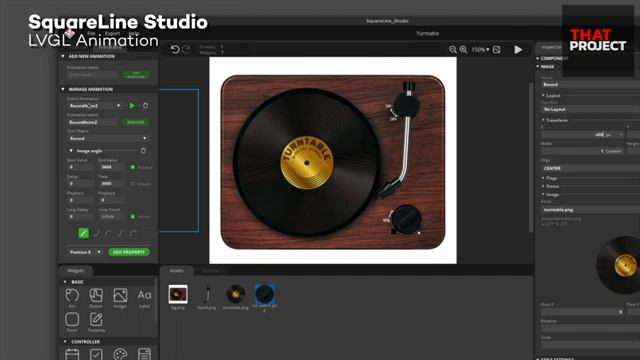Open the 150% zoom level dropdown
The image size is (640, 360).
(480, 49)
